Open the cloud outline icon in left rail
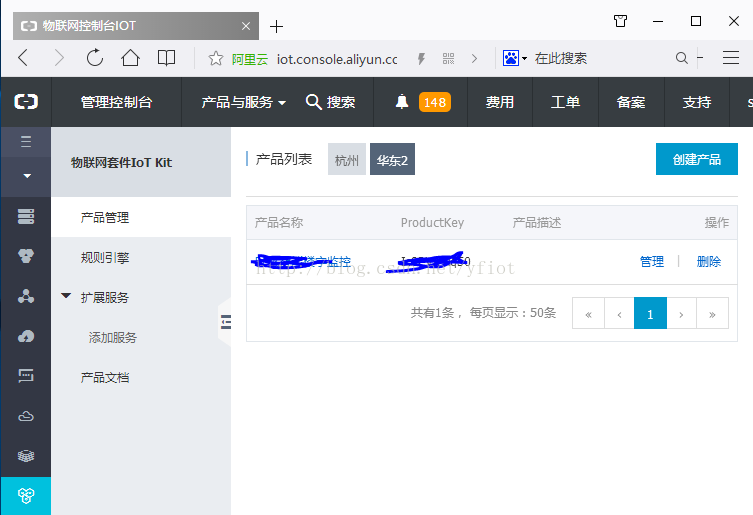Viewport: 753px width, 515px height. (26, 416)
